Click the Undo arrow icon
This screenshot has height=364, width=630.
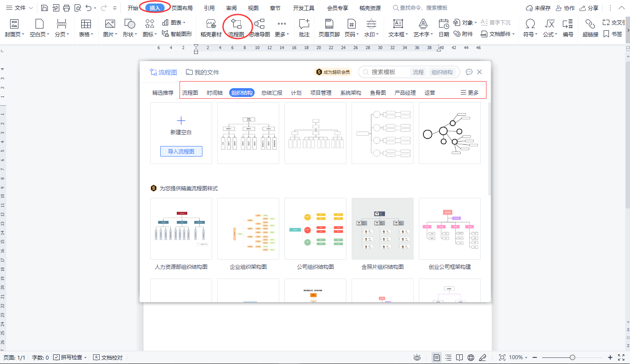[89, 8]
